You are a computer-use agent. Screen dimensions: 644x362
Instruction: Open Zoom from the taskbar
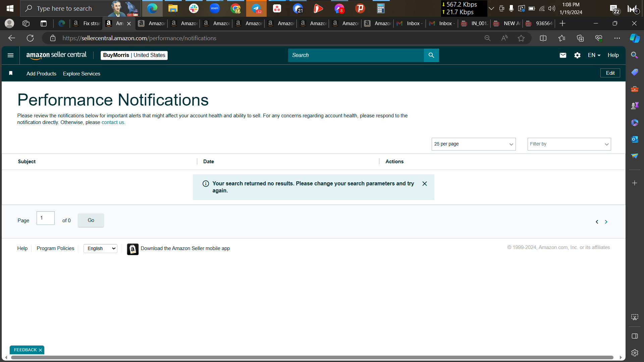coord(215,8)
